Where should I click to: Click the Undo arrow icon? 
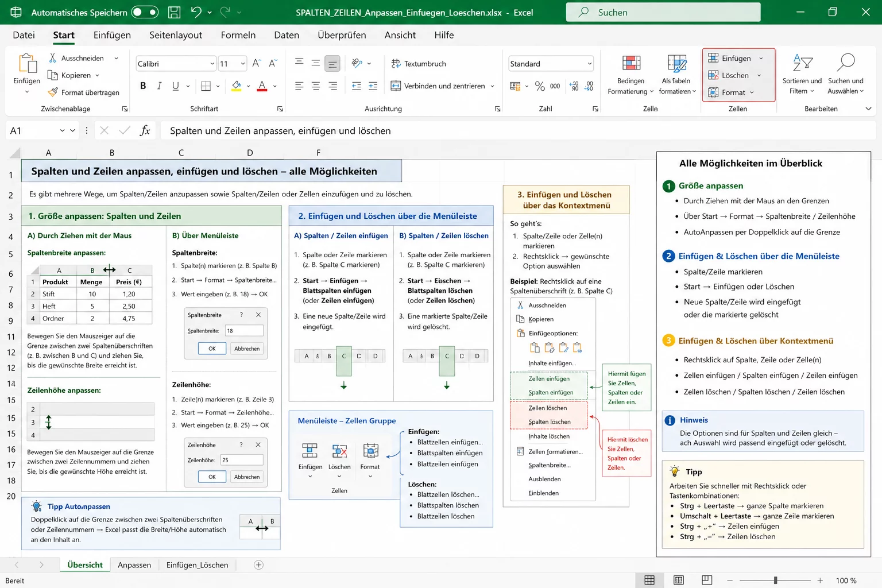coord(196,12)
